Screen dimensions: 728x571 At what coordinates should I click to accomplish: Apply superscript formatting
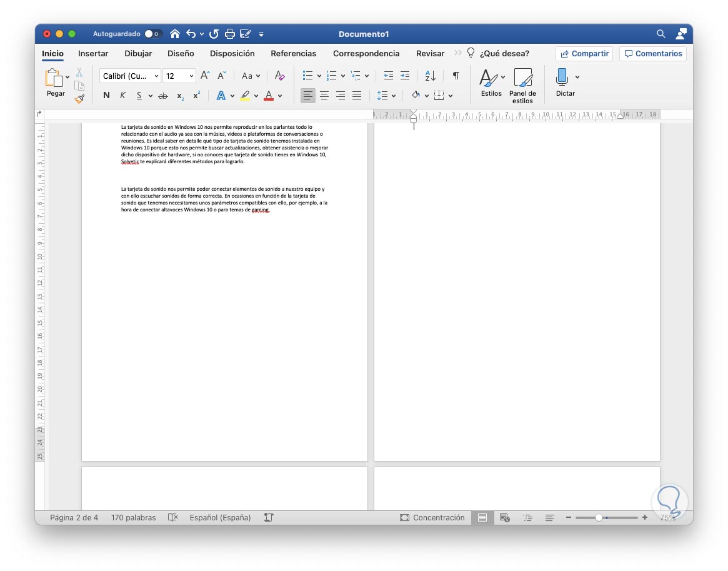[x=196, y=95]
